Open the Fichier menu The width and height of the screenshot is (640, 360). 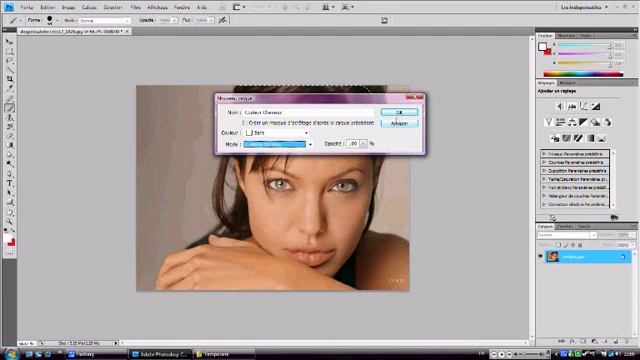click(27, 7)
